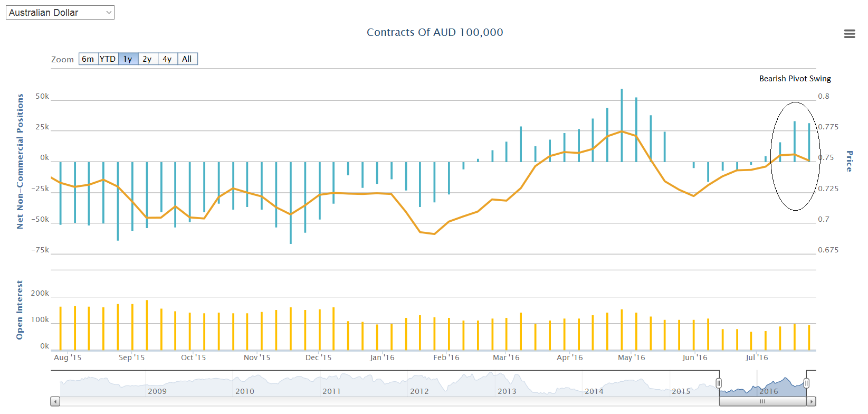
Task: Click the scrollbar right arrow button
Action: point(812,401)
